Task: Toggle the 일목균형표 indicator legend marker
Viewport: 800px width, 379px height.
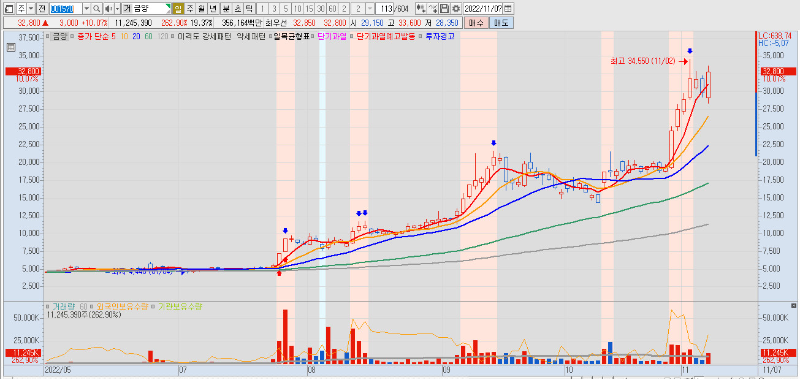Action: [x=270, y=37]
